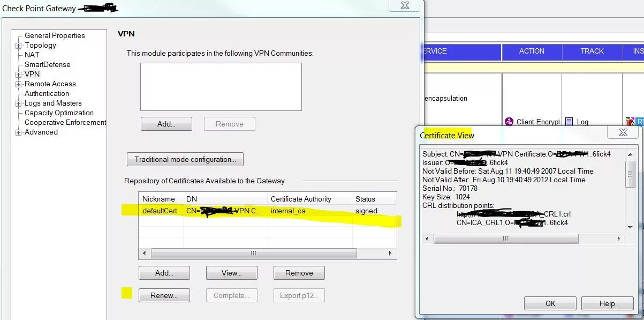Click the Certificate View scroll-down arrow
This screenshot has height=320, width=644.
click(x=631, y=227)
